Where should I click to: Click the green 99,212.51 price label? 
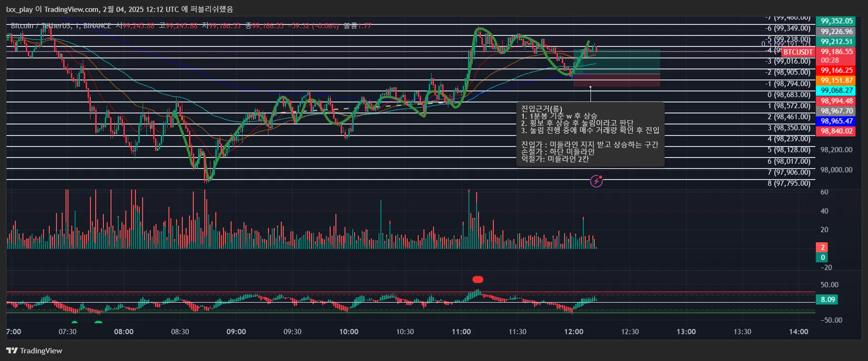point(836,42)
